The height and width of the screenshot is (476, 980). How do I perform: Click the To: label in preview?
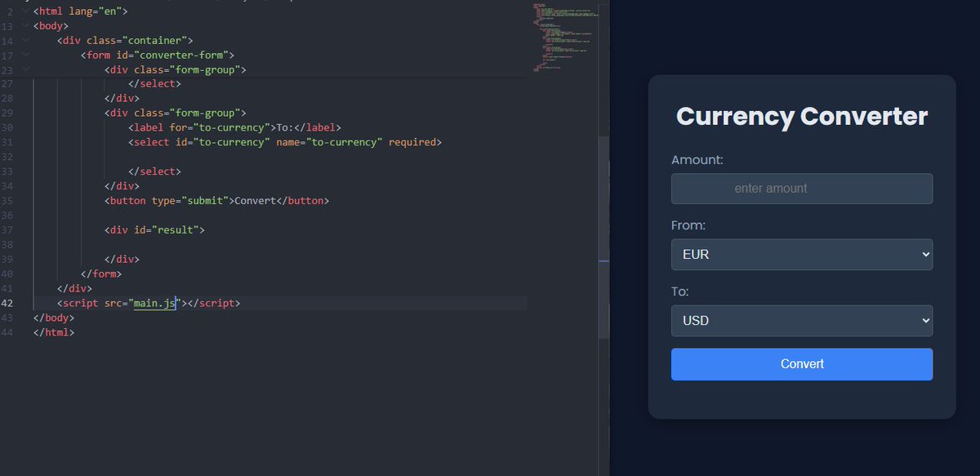coord(680,291)
